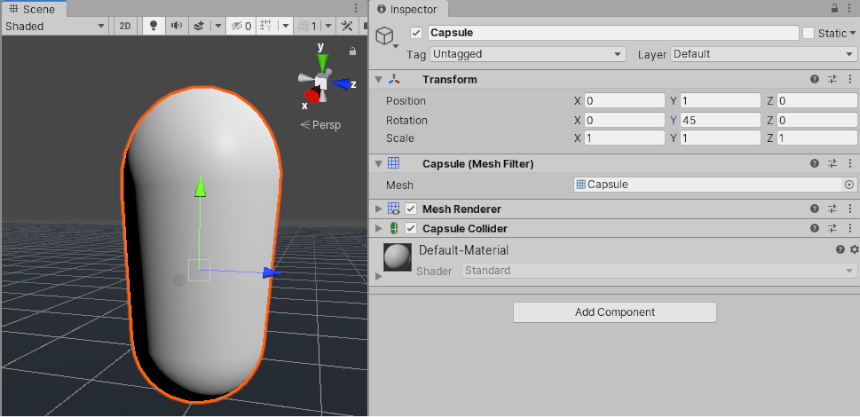Enable the Static checkbox
This screenshot has width=860, height=417.
808,33
